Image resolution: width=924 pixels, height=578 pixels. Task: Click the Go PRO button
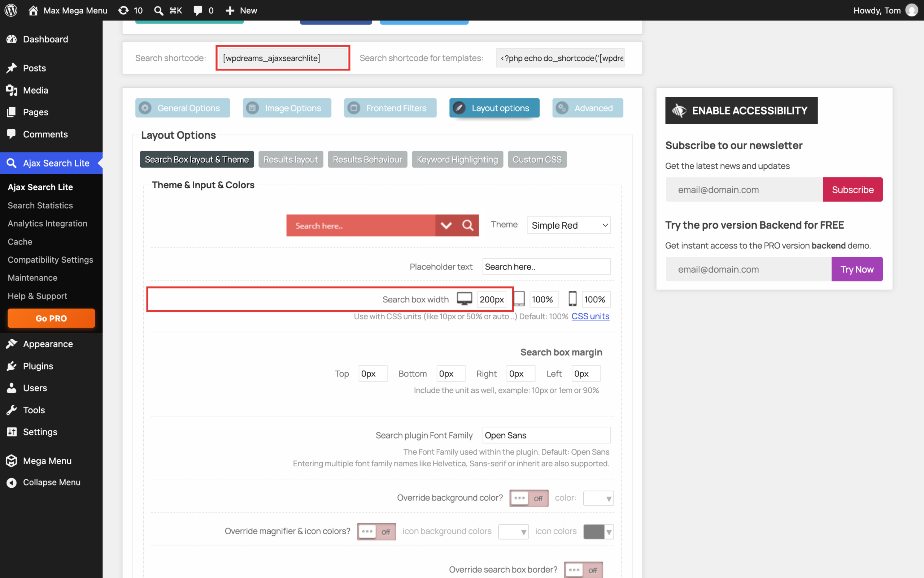[51, 318]
